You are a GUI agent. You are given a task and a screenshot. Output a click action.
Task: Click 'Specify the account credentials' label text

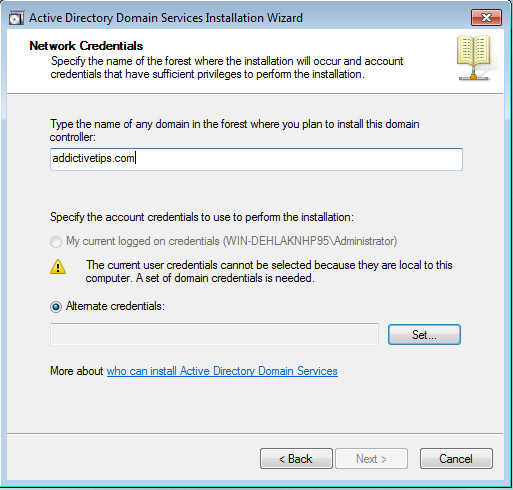[x=202, y=217]
